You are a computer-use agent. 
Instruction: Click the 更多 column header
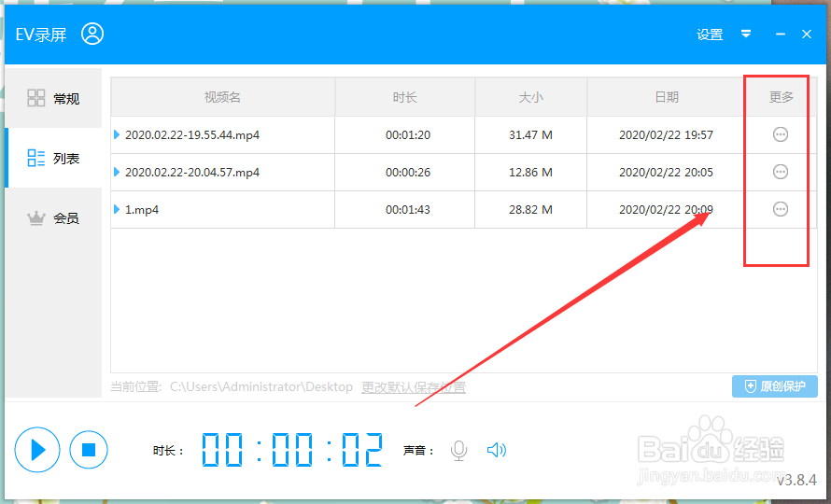click(782, 97)
